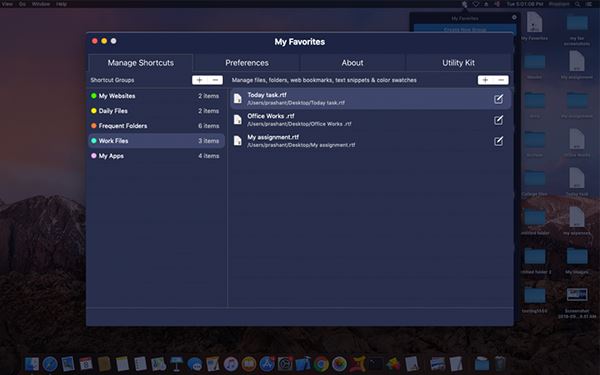Image resolution: width=600 pixels, height=375 pixels.
Task: Open the edit icon for Today task.rtf
Action: [x=498, y=99]
